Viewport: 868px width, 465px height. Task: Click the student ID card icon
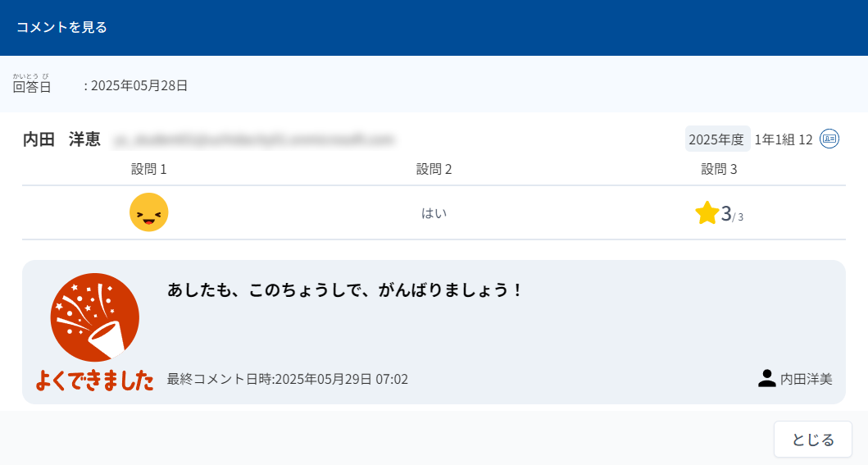(829, 139)
